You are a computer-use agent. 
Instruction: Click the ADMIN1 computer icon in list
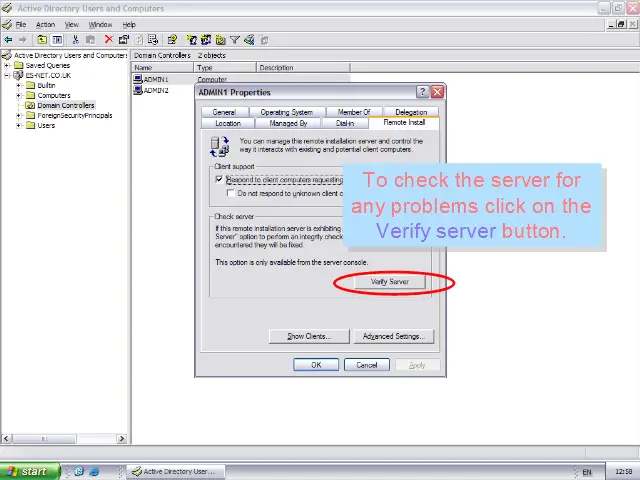click(x=138, y=79)
